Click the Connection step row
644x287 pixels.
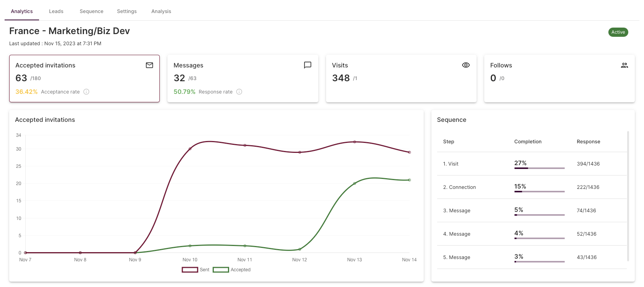pos(532,187)
